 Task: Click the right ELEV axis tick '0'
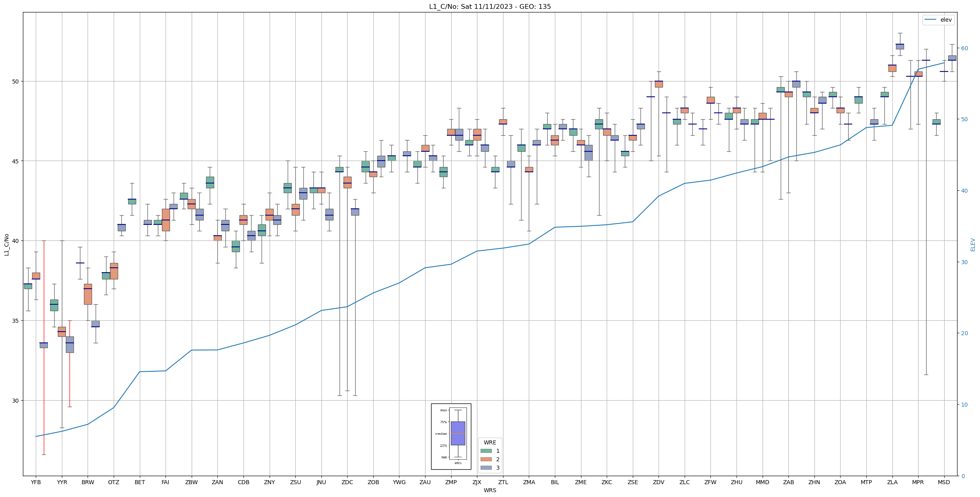[963, 476]
